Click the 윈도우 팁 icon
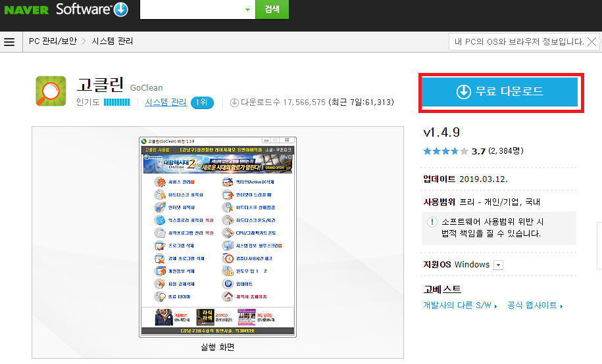The width and height of the screenshot is (602, 364). [228, 271]
